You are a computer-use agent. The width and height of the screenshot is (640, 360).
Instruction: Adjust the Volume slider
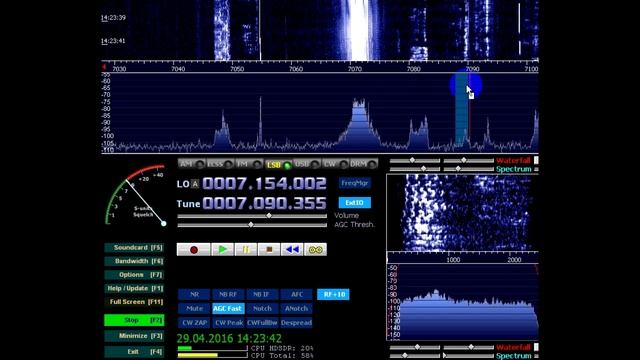point(252,216)
